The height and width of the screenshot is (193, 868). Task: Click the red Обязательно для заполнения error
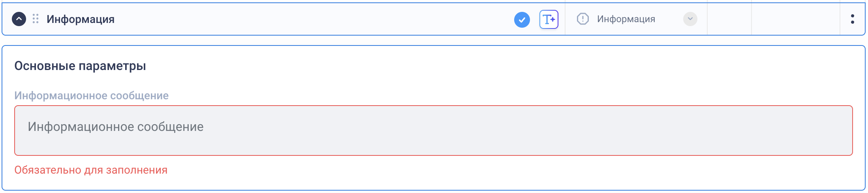[x=91, y=170]
